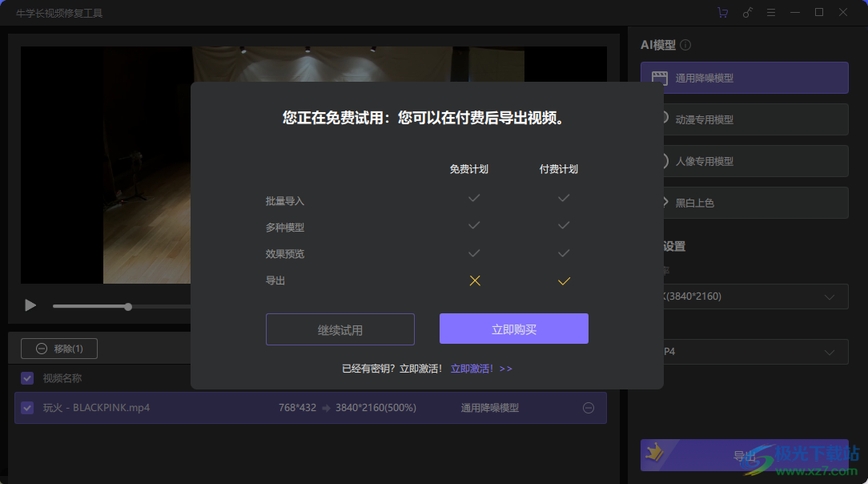Expand the 黑白上色 model option
868x484 pixels.
tap(743, 202)
